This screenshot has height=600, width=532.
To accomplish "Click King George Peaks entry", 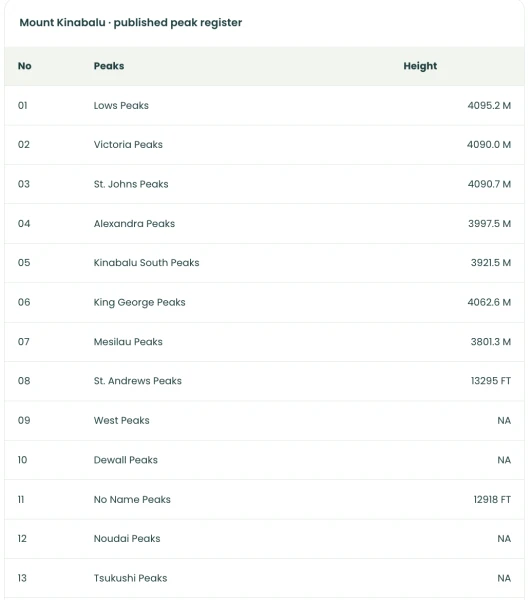I will 139,302.
